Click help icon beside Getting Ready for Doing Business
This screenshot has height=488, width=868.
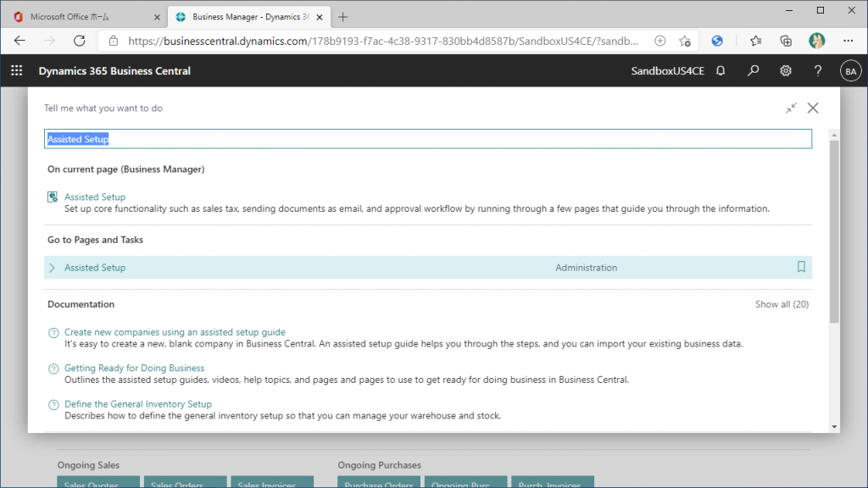coord(53,369)
